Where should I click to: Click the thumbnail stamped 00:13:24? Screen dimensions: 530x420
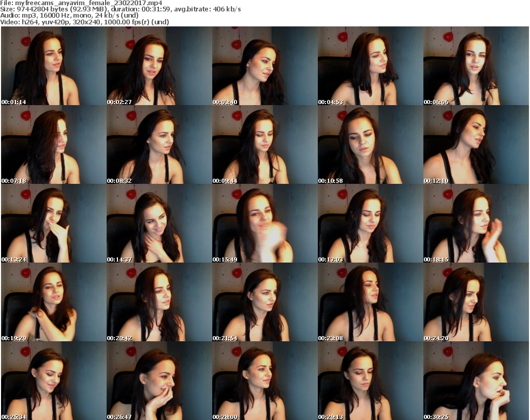[54, 224]
